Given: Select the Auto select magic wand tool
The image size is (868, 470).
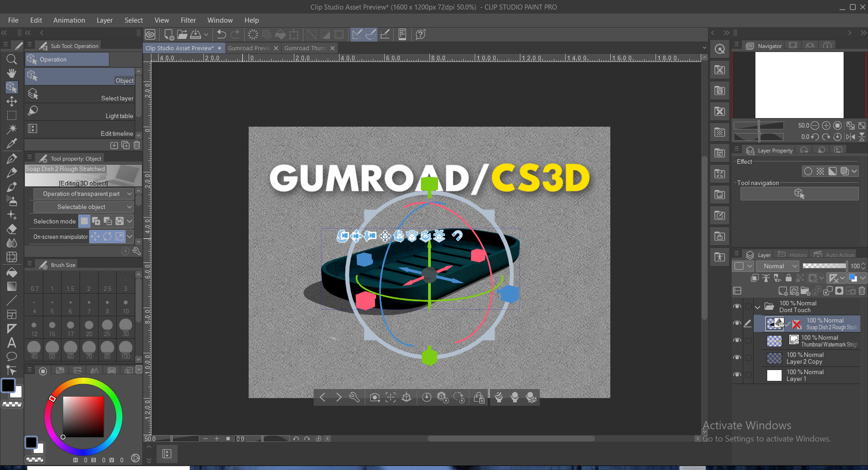Looking at the screenshot, I should 12,129.
